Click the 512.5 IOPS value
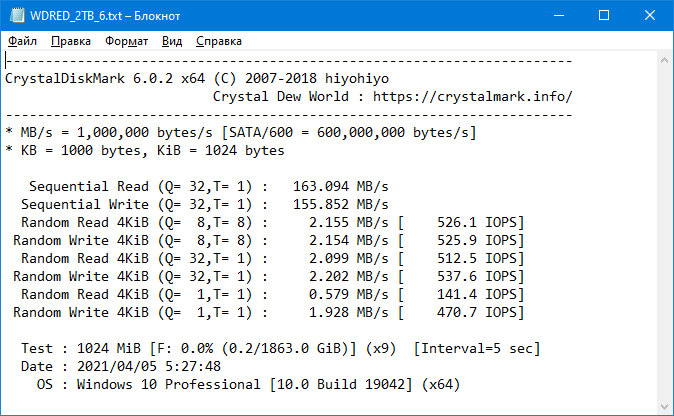Viewport: 674px width, 416px height. pos(477,259)
